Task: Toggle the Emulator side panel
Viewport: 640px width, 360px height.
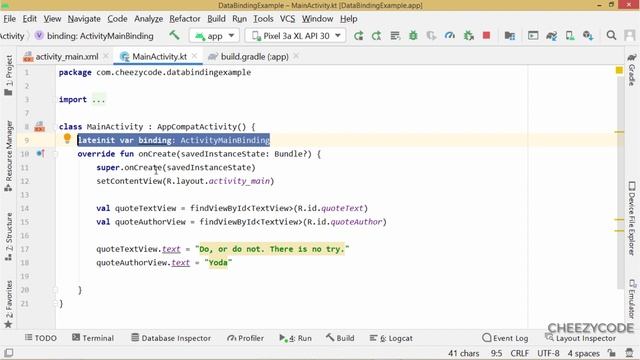Action: (x=632, y=299)
